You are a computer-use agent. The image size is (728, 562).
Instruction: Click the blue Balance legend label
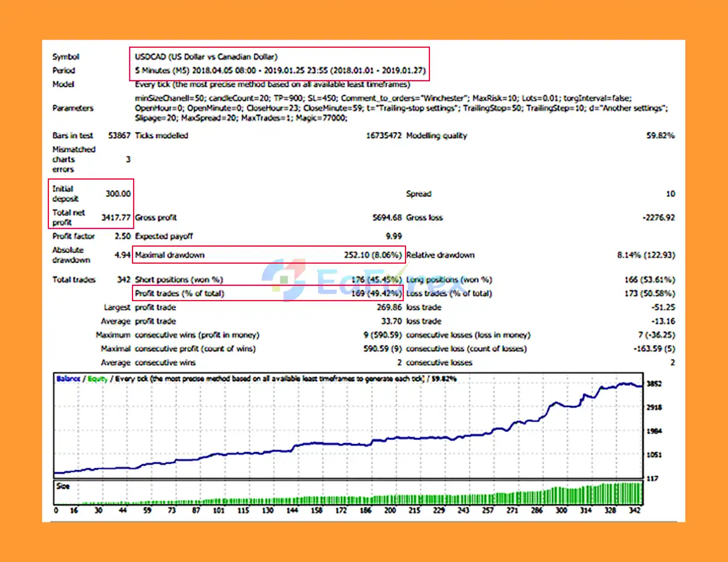[68, 379]
